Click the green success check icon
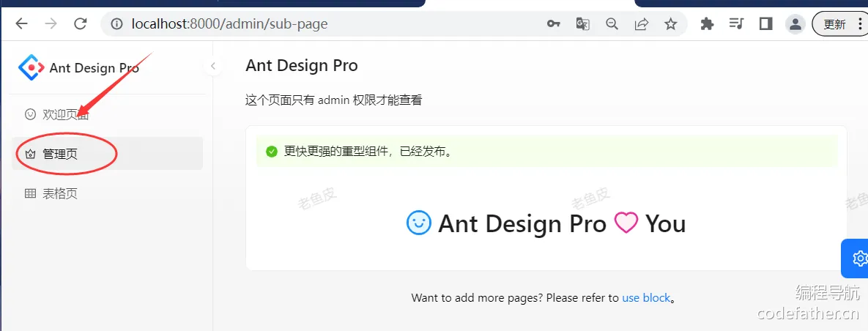This screenshot has width=868, height=331. coord(271,151)
